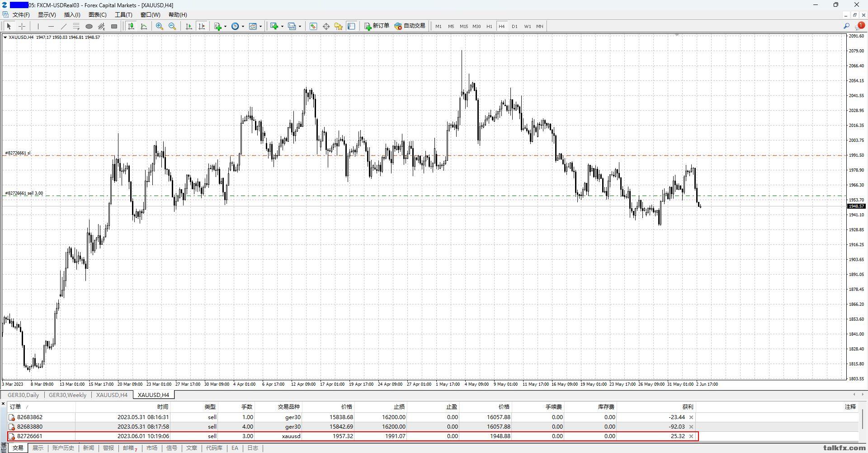This screenshot has height=453, width=868.
Task: Toggle the 自动交易 auto trading button
Action: (410, 26)
